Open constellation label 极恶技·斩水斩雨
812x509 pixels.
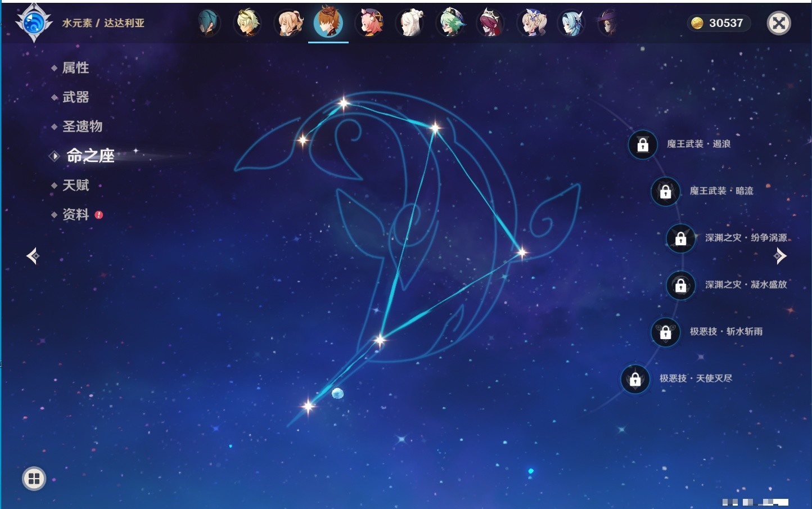click(x=726, y=331)
